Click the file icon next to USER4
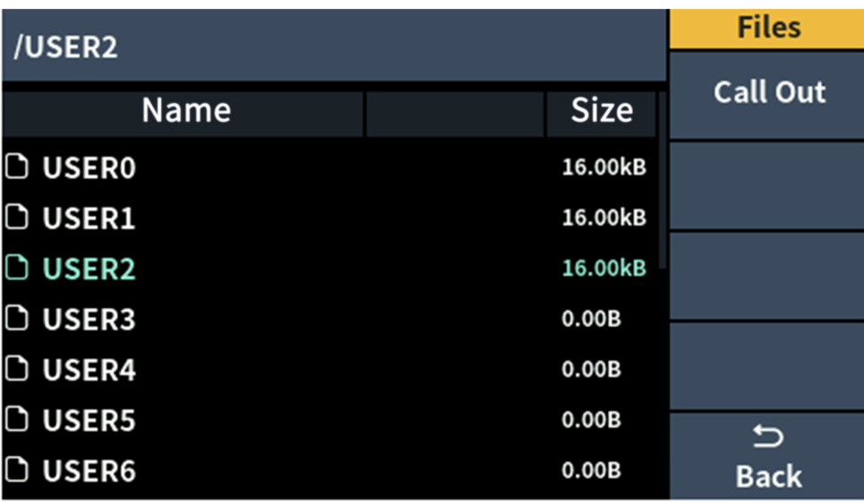 [x=16, y=369]
